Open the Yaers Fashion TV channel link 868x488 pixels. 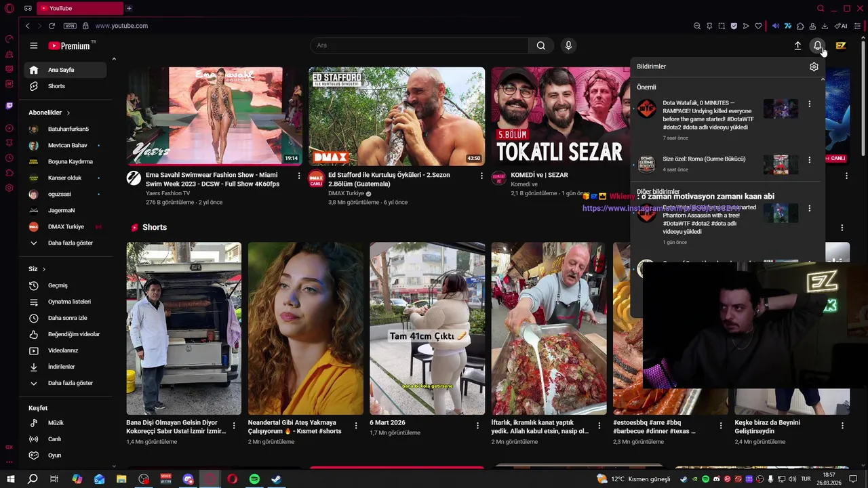coord(167,193)
